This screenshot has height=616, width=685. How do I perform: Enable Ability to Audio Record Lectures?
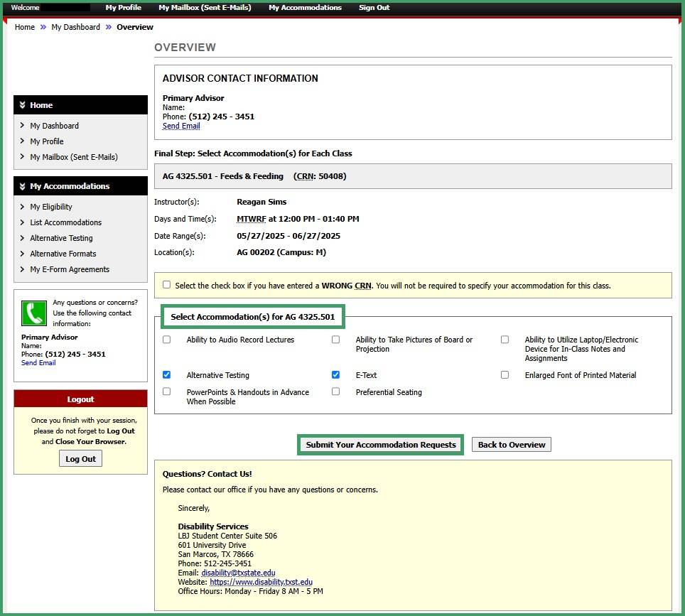(x=166, y=340)
